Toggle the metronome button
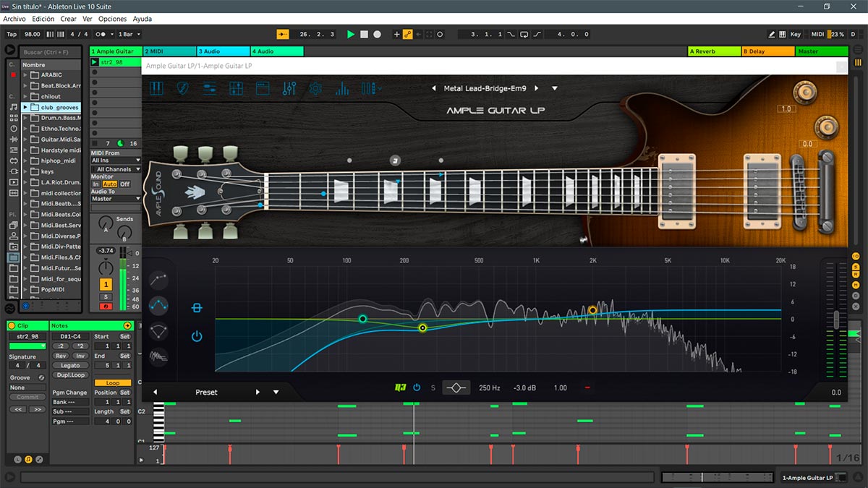The width and height of the screenshot is (868, 488). [103, 34]
